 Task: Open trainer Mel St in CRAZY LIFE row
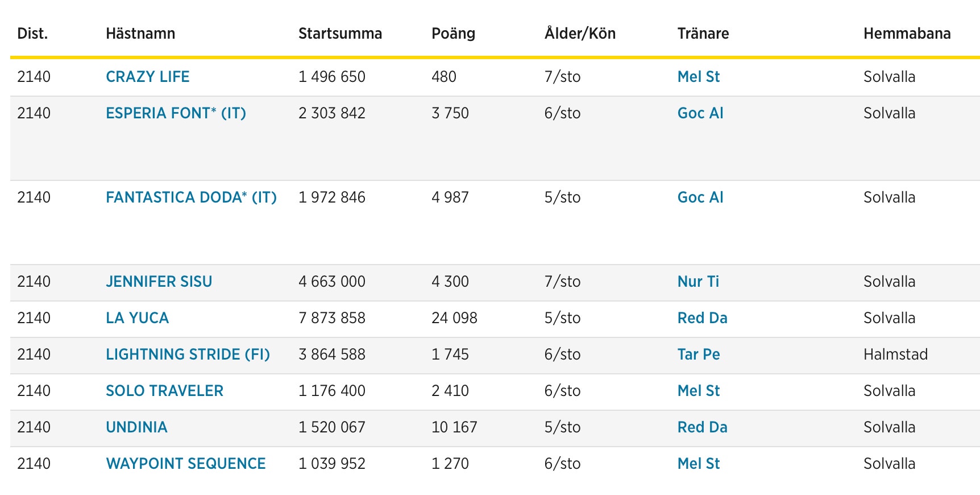coord(699,77)
